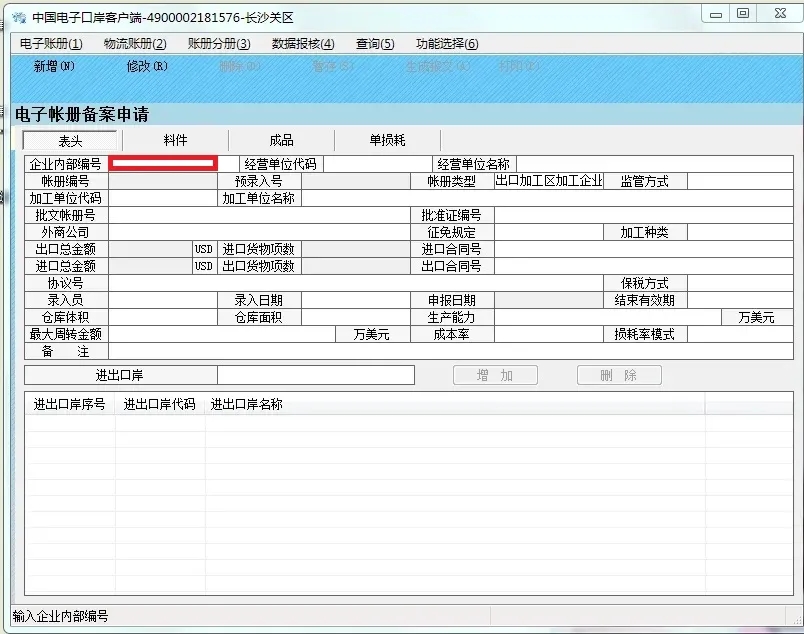The image size is (804, 634).
Task: Switch to the 料件 tab
Action: [x=176, y=141]
